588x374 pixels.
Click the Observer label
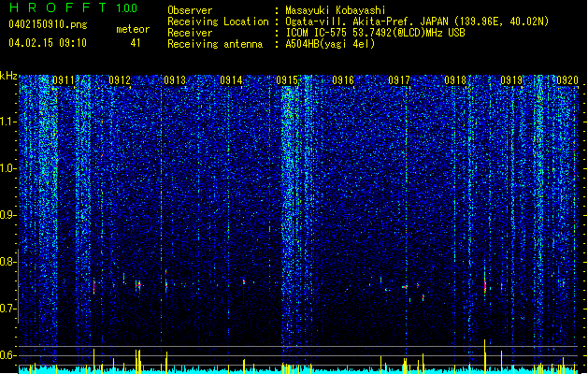point(190,10)
